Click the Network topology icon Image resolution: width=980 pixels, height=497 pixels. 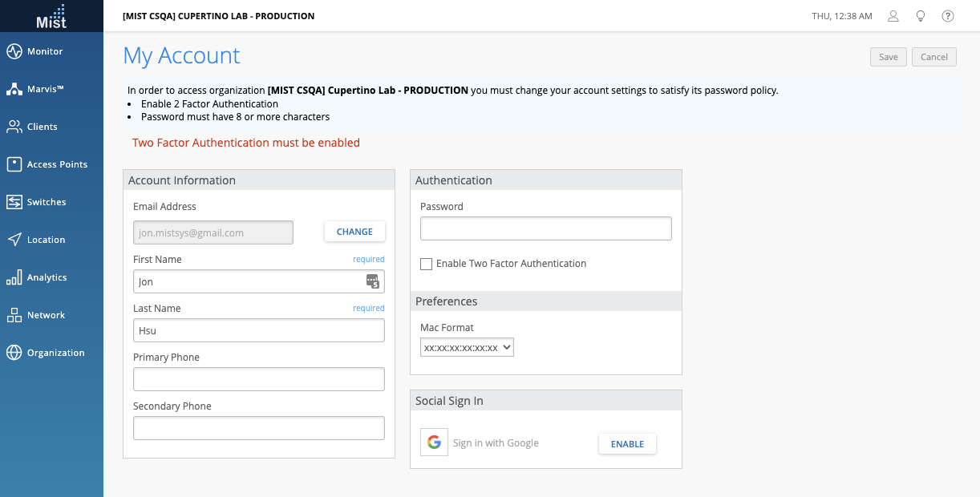14,315
